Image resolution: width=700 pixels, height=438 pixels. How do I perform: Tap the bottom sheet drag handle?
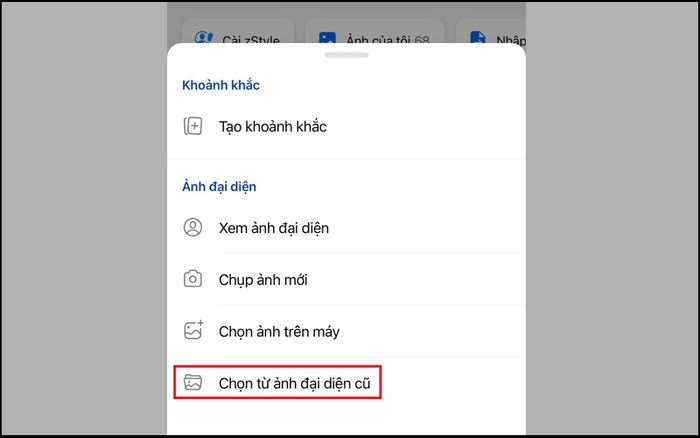(346, 55)
